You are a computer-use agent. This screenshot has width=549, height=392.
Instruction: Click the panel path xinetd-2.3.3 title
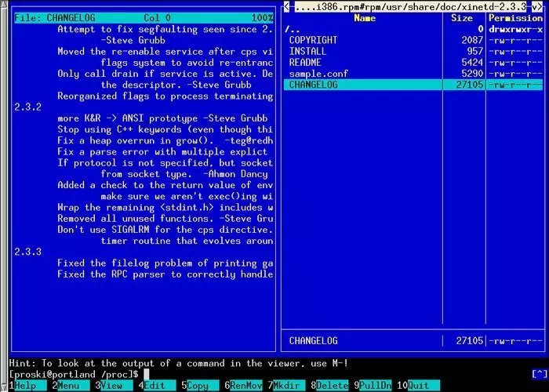pyautogui.click(x=409, y=6)
